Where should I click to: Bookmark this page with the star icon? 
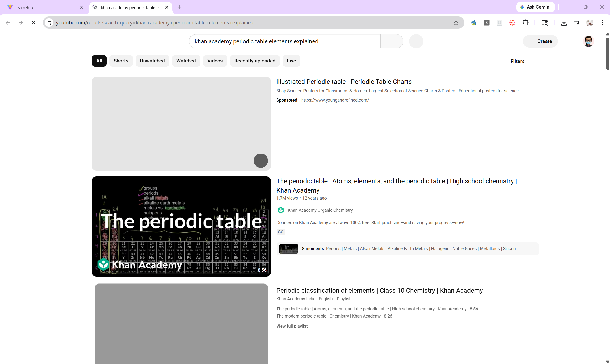pos(456,23)
